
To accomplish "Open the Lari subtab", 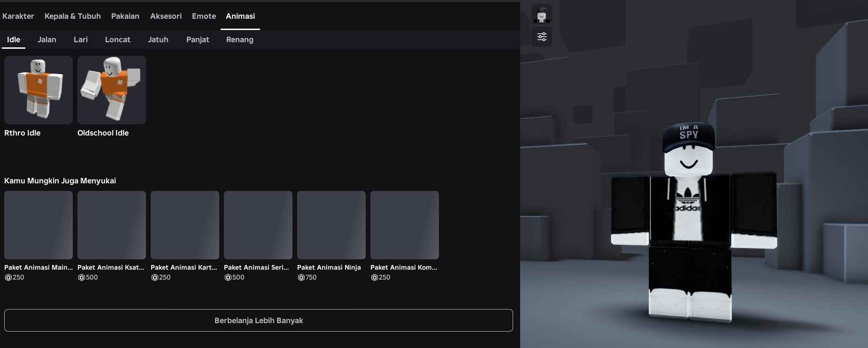I will [x=81, y=39].
